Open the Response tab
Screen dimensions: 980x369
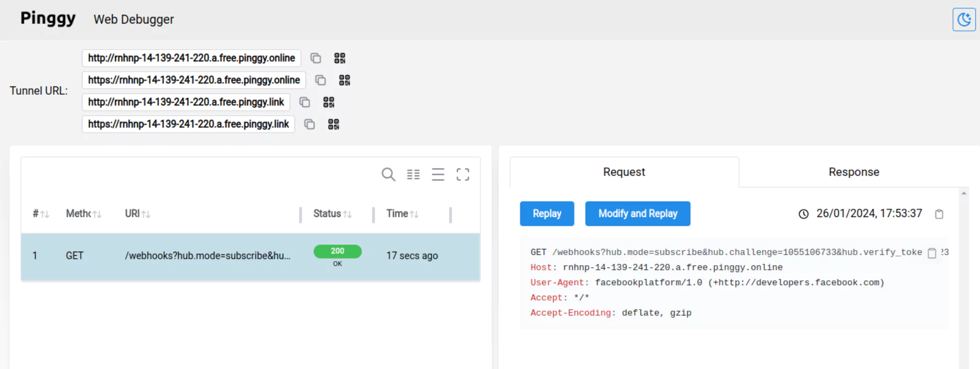tap(854, 172)
